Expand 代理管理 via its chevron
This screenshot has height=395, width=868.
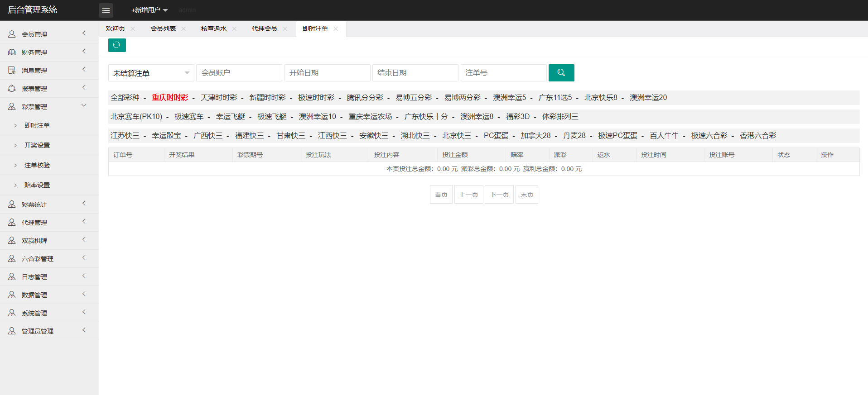84,221
